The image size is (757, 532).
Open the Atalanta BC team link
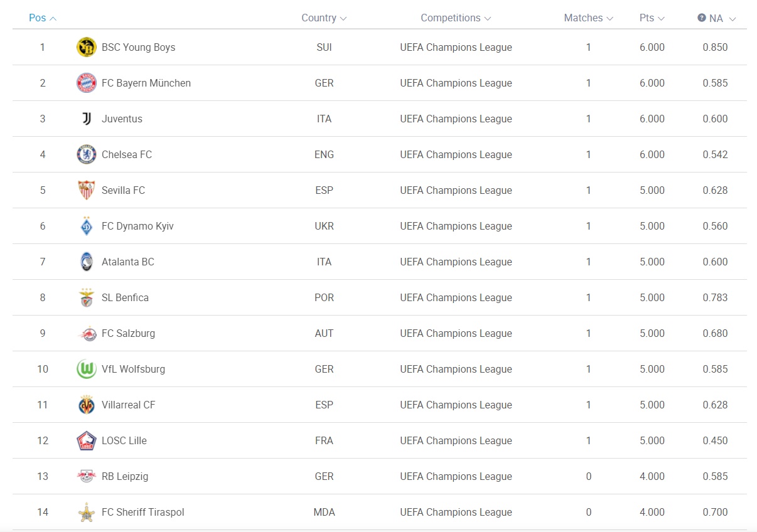(x=128, y=262)
